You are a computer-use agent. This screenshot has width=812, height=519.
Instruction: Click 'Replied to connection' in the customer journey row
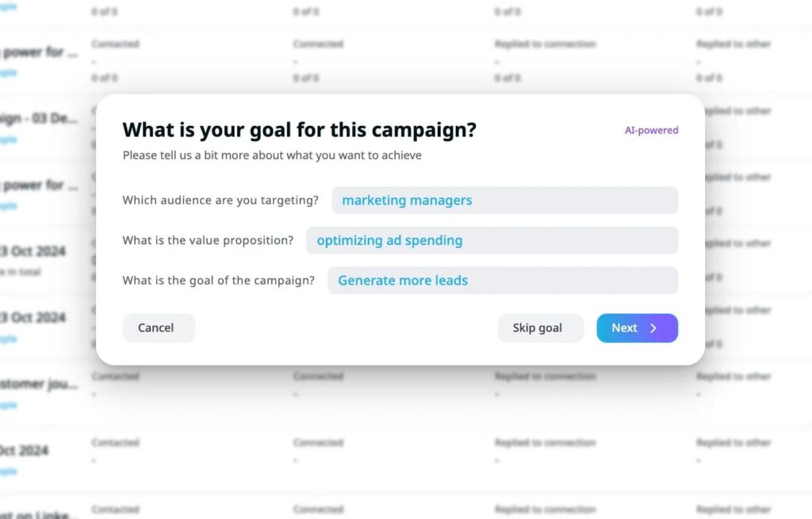545,376
